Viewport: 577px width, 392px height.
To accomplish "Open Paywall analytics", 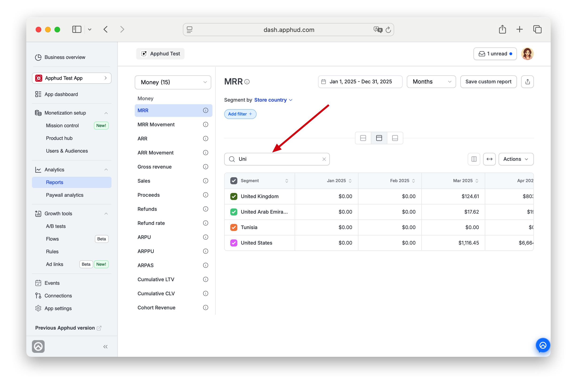I will 65,195.
